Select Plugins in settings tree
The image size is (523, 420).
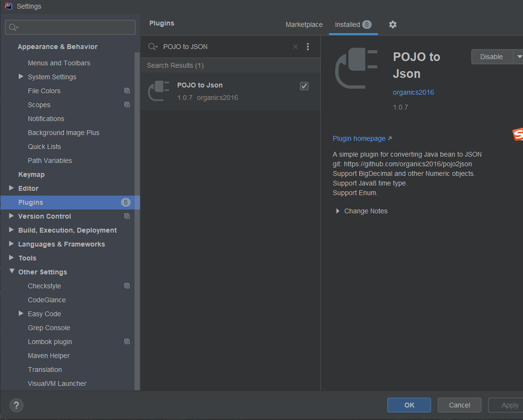[x=70, y=202]
